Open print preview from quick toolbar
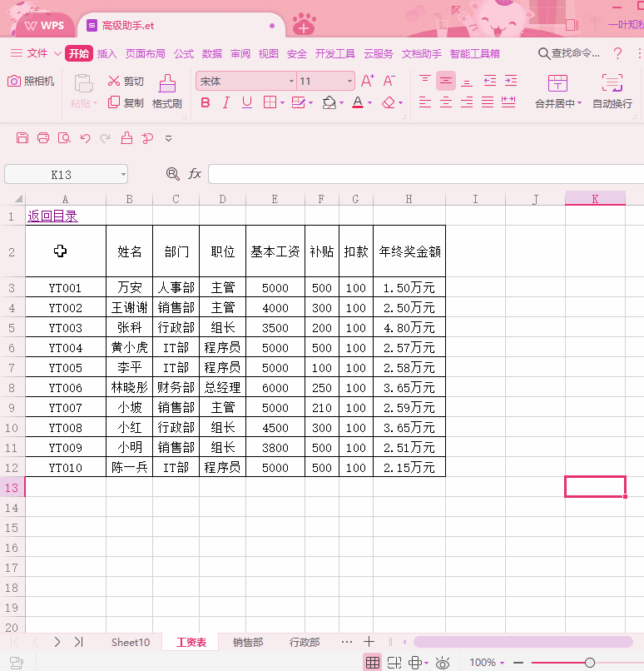 [x=64, y=138]
